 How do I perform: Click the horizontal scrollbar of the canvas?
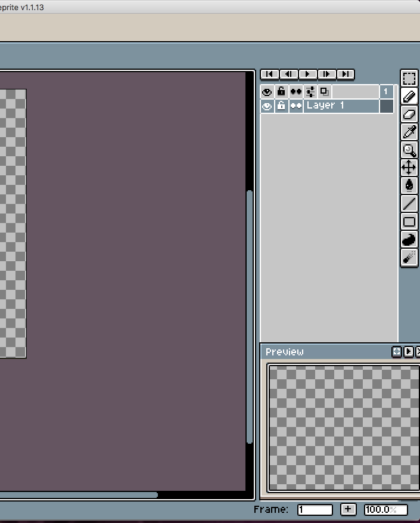click(x=79, y=495)
